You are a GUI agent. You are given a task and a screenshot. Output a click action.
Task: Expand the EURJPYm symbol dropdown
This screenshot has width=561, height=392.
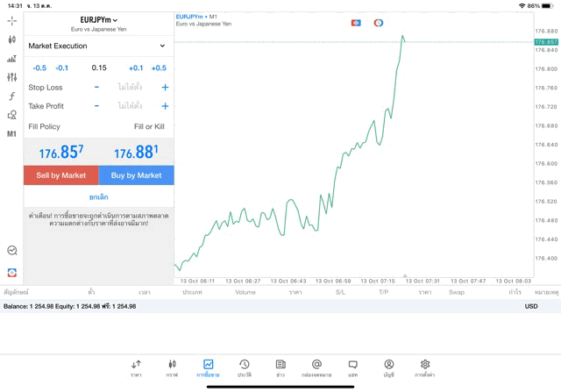tap(98, 19)
